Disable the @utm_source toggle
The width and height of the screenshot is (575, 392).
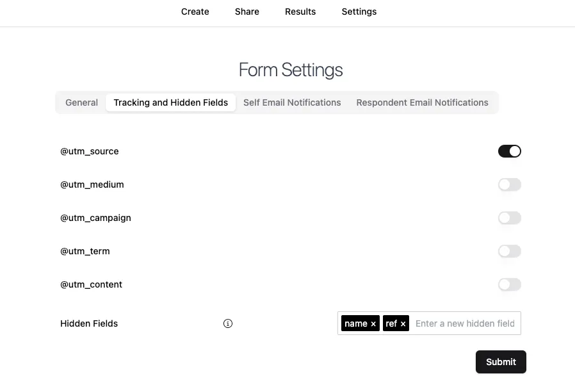pyautogui.click(x=510, y=151)
